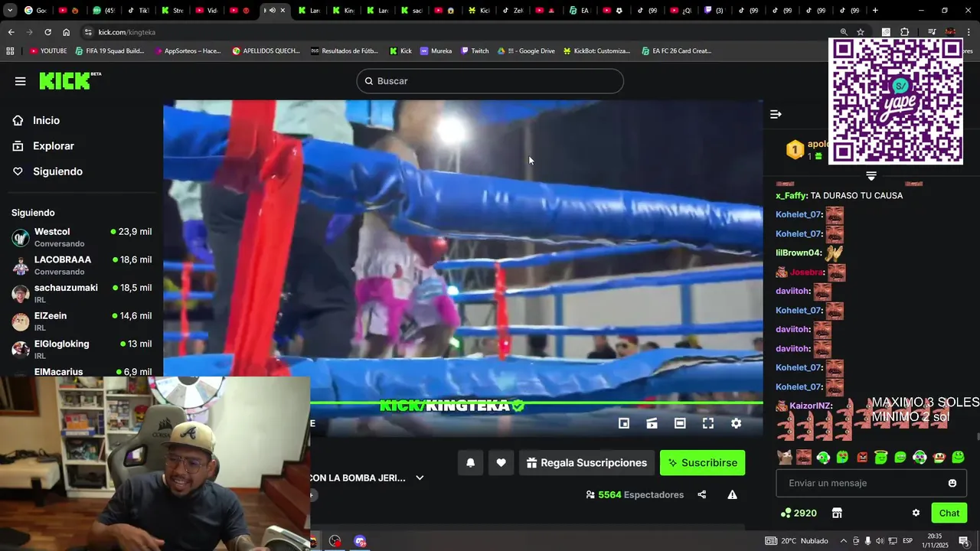The image size is (980, 551).
Task: Report stream with the warning triangle
Action: [x=733, y=495]
